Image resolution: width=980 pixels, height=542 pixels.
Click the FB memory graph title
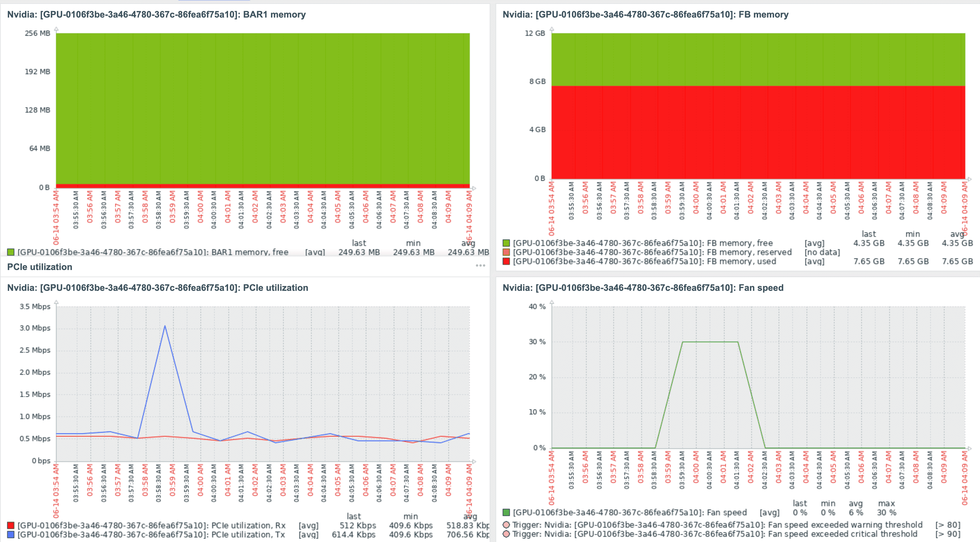[x=645, y=14]
